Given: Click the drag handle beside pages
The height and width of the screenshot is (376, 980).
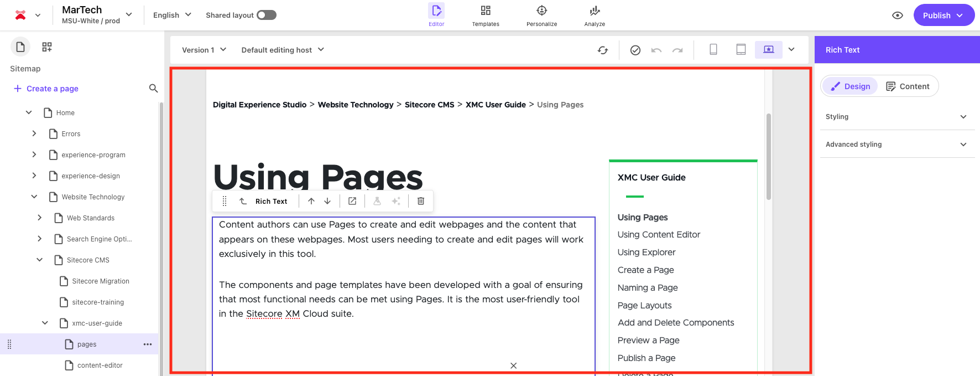Looking at the screenshot, I should (9, 344).
